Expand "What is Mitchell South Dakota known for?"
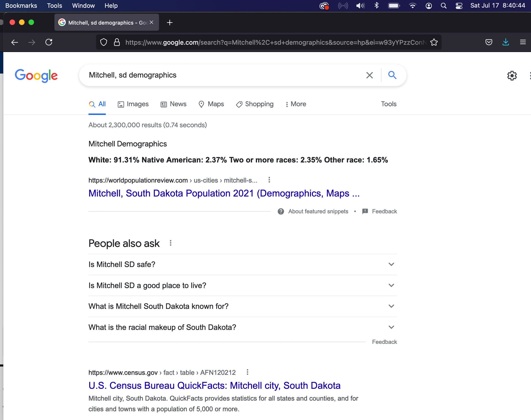 [x=243, y=306]
